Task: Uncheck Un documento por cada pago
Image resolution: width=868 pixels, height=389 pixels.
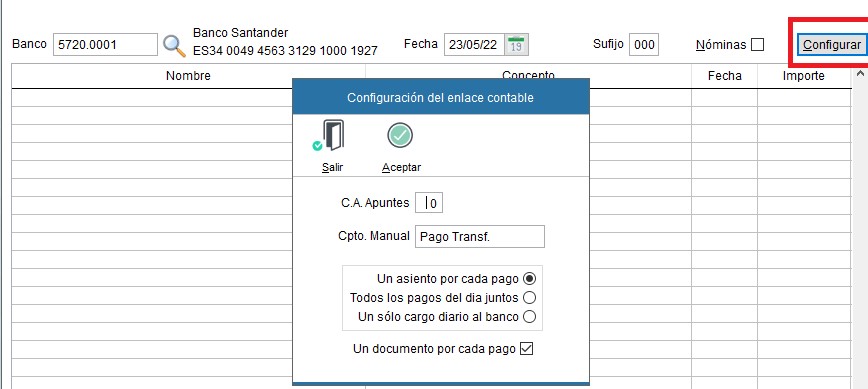Action: click(x=527, y=349)
